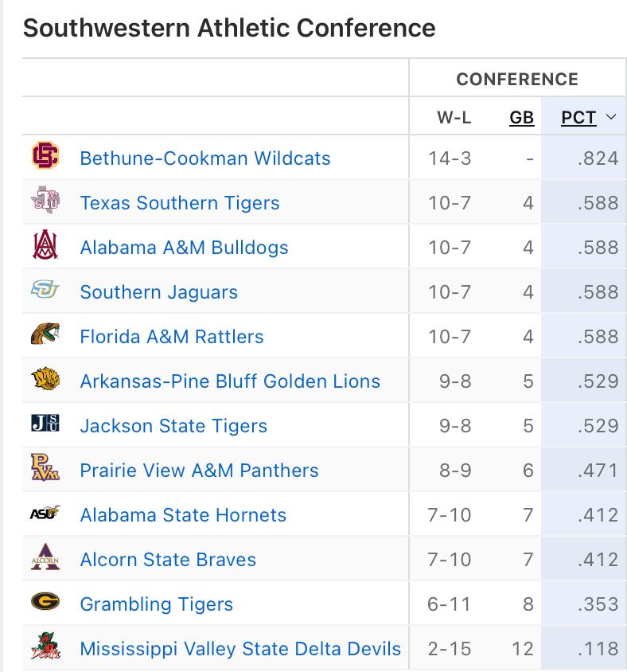The width and height of the screenshot is (627, 672).
Task: Sort standings by PCT column header
Action: click(578, 118)
